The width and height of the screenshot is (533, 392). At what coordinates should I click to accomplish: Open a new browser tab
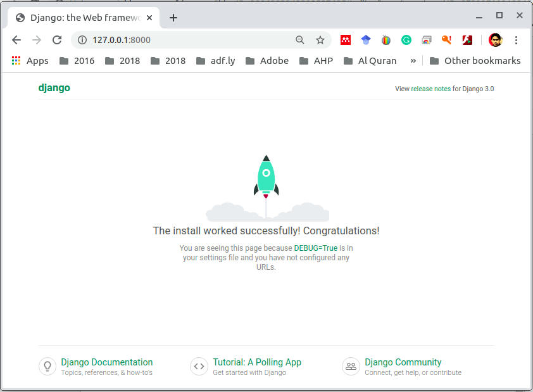173,18
